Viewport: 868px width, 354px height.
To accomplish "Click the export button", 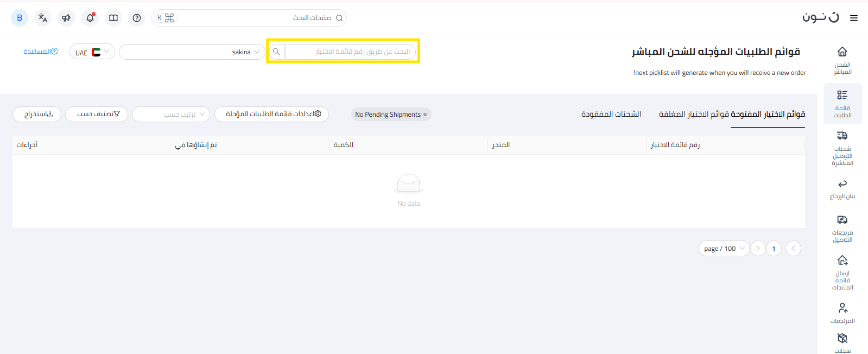I will coord(37,114).
